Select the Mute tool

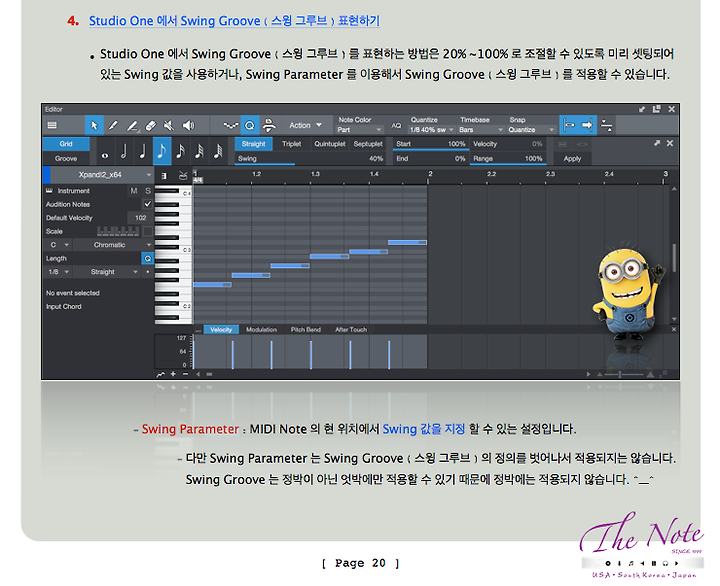click(x=169, y=125)
